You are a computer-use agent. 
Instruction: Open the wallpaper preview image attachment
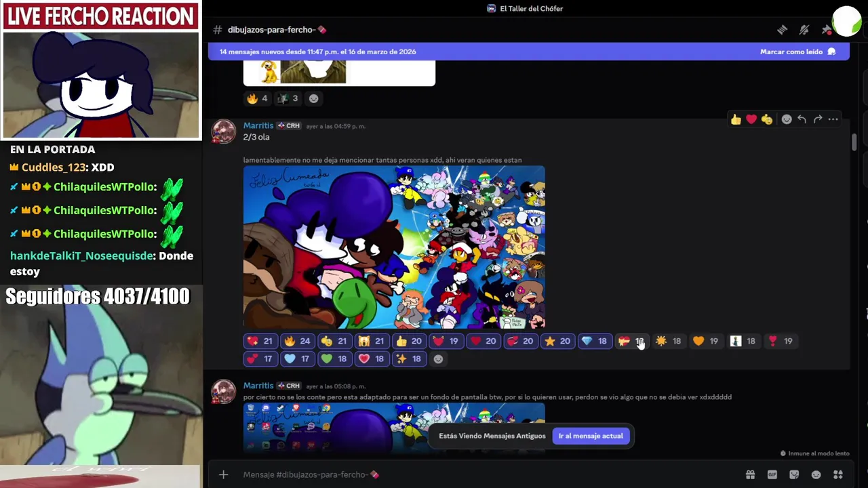[394, 428]
